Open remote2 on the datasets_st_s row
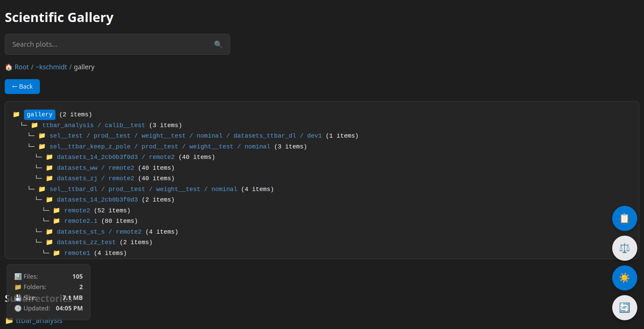Viewport: 644px width, 329px height. pyautogui.click(x=129, y=232)
